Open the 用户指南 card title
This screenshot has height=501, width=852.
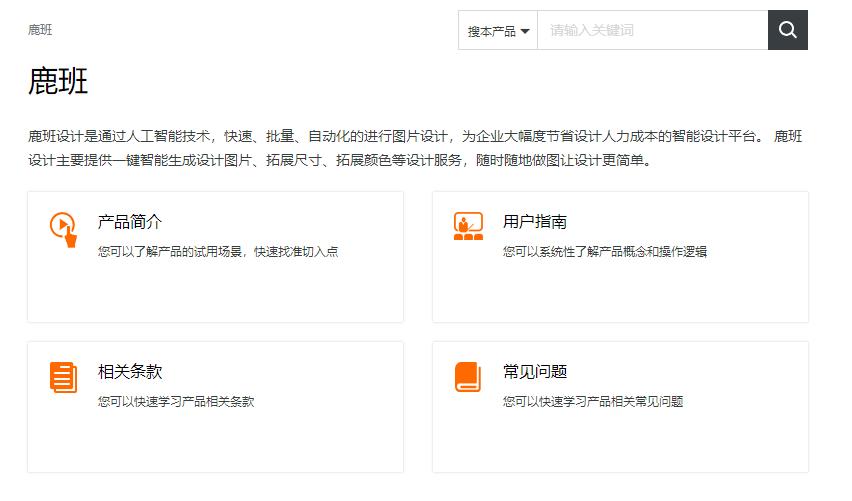point(535,222)
